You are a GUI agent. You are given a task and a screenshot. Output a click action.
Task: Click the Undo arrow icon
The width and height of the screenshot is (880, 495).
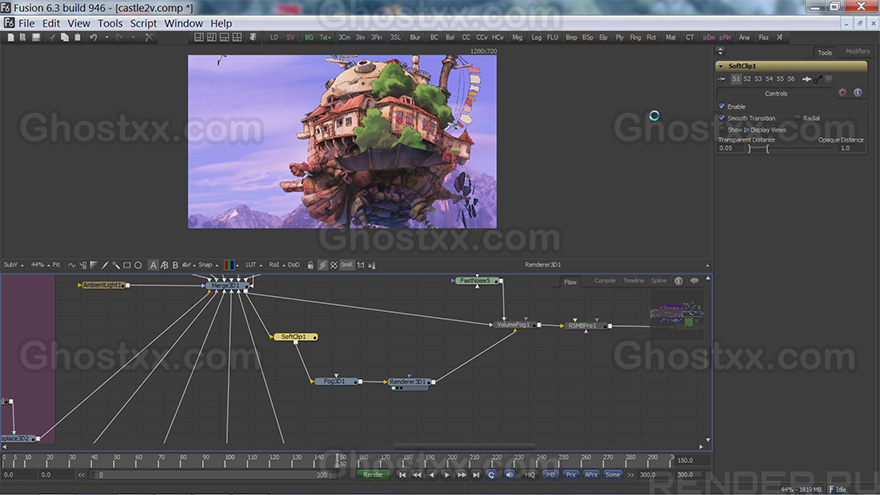point(93,38)
